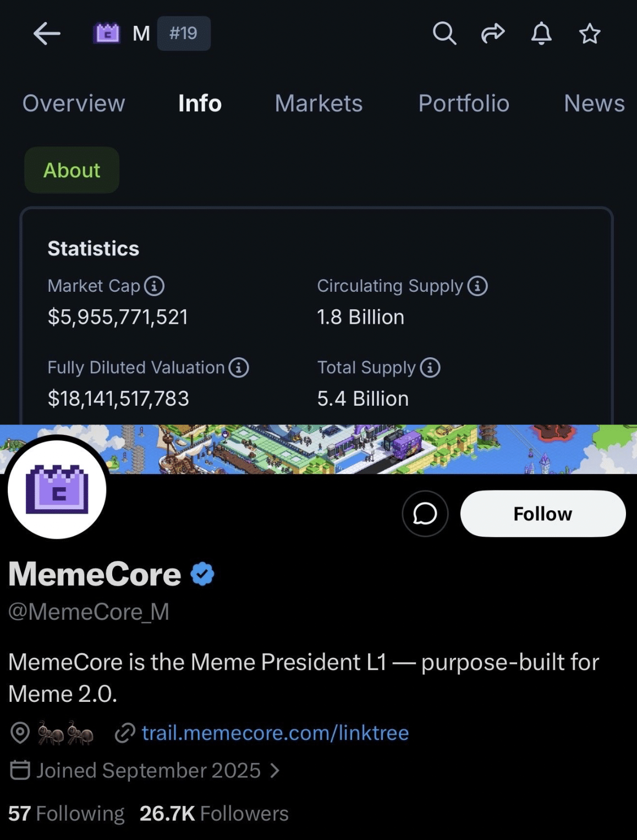
Task: Open the search magnifier icon
Action: (x=444, y=34)
